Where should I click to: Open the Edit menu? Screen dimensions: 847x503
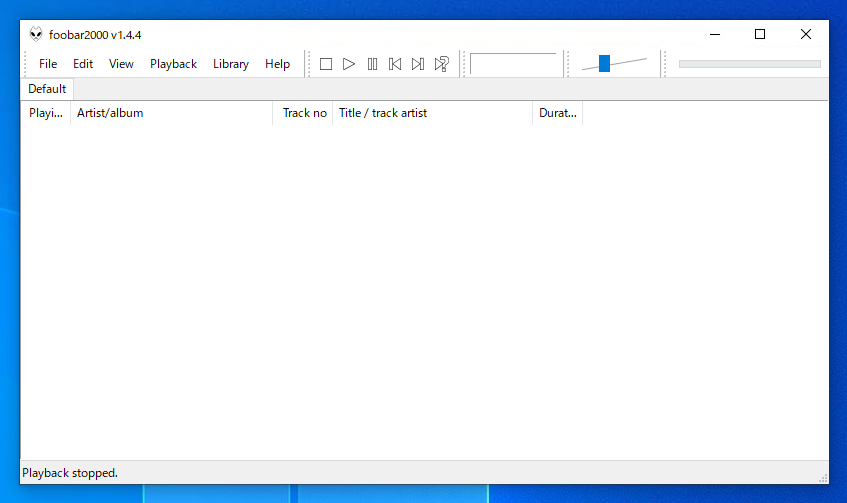(83, 64)
